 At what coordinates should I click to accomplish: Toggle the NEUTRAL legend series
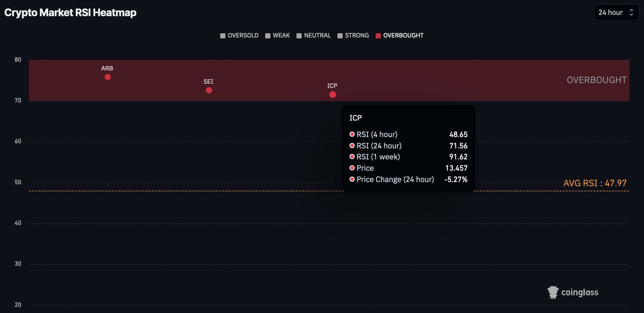pyautogui.click(x=314, y=36)
